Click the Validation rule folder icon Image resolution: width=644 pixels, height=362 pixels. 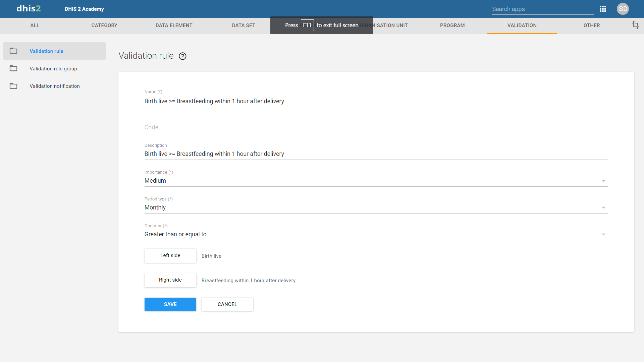pos(13,51)
